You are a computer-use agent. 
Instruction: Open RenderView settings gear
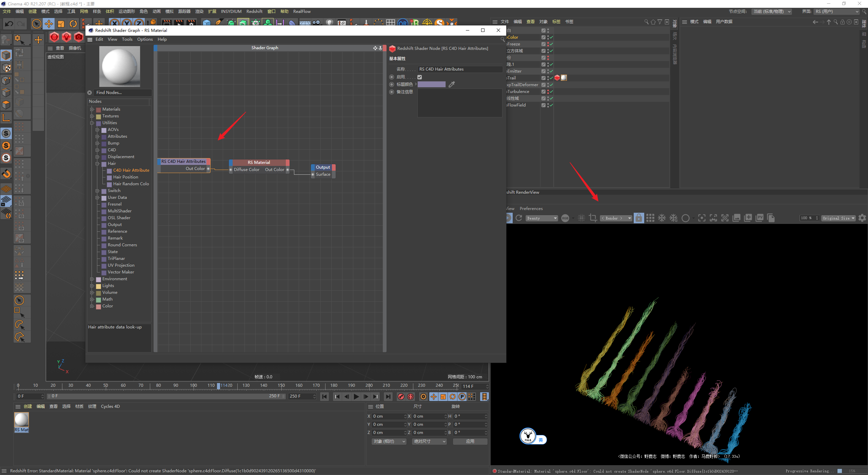(862, 218)
